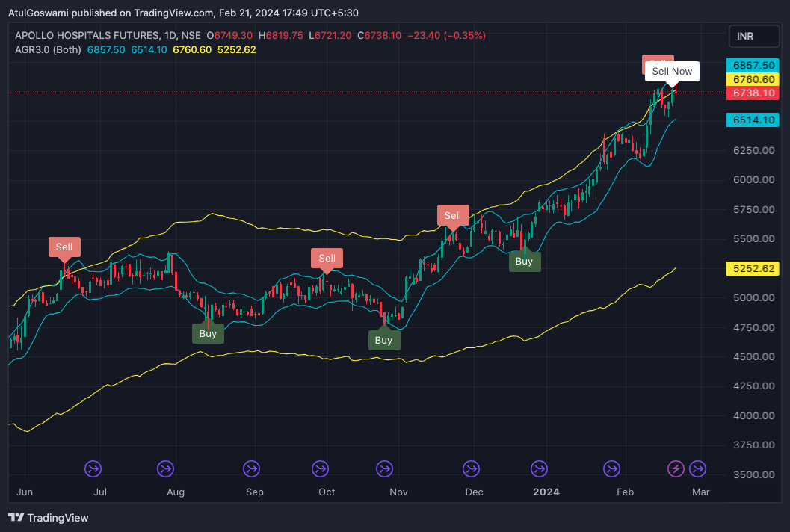
Task: Click the red 6738.10 last price tag
Action: [753, 93]
